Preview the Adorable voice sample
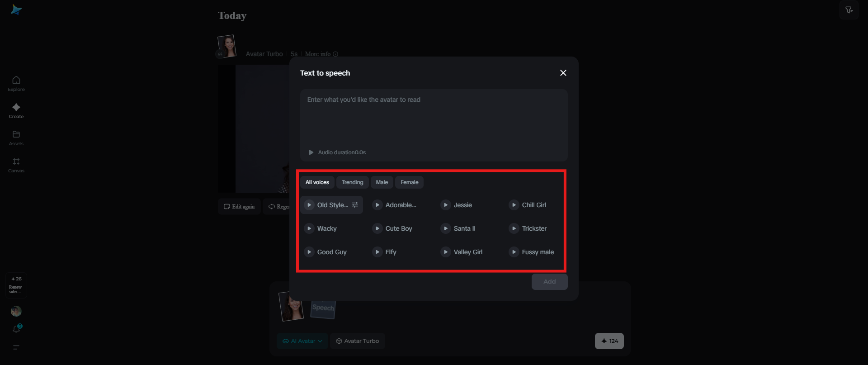868x365 pixels. pyautogui.click(x=377, y=205)
